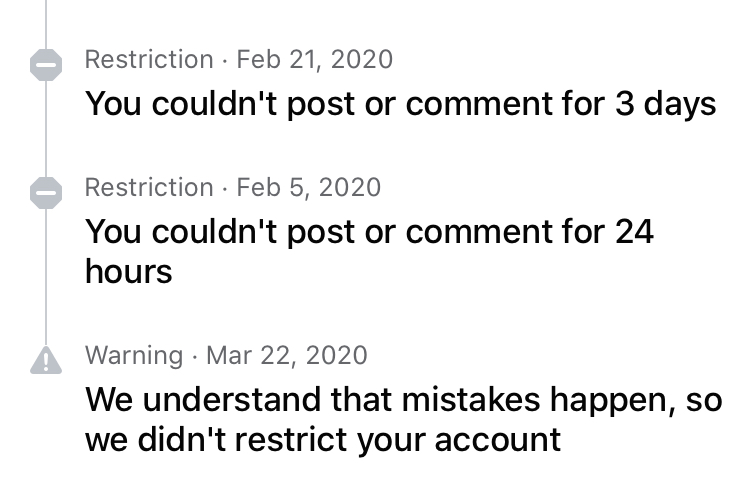Select the Restriction label dated Feb 21

[149, 60]
